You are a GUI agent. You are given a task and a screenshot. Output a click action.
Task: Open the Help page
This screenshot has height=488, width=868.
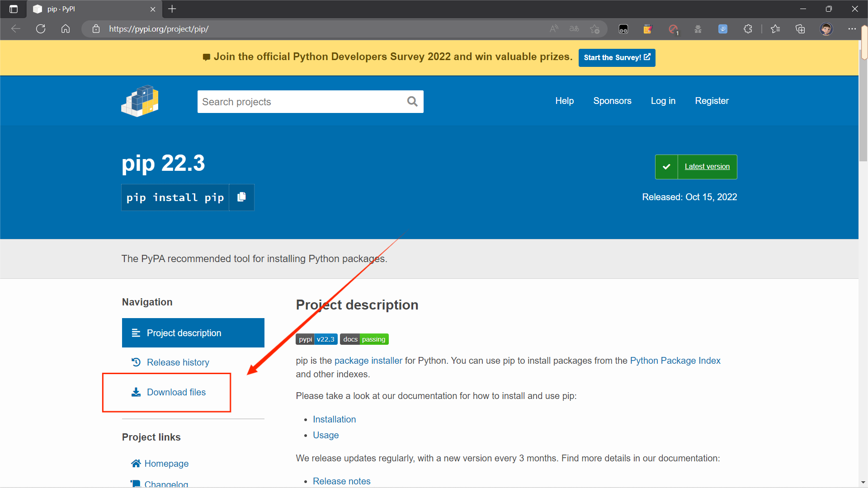click(564, 101)
